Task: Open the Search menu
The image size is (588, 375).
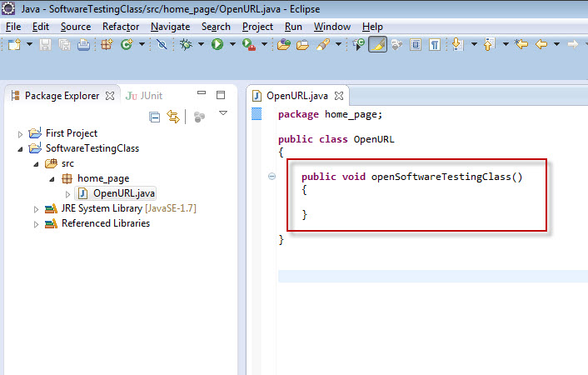Action: 216,27
